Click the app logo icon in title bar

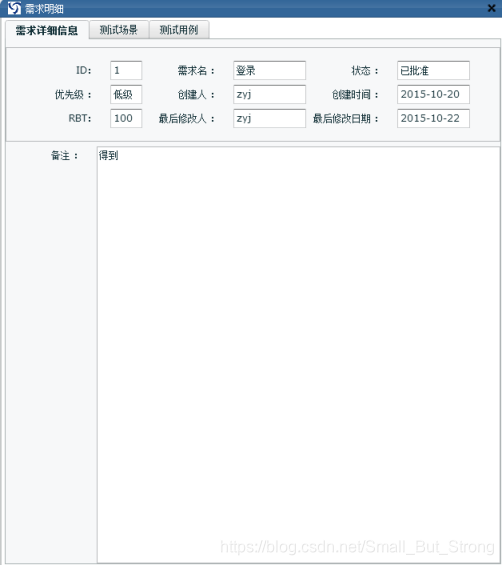coord(14,8)
